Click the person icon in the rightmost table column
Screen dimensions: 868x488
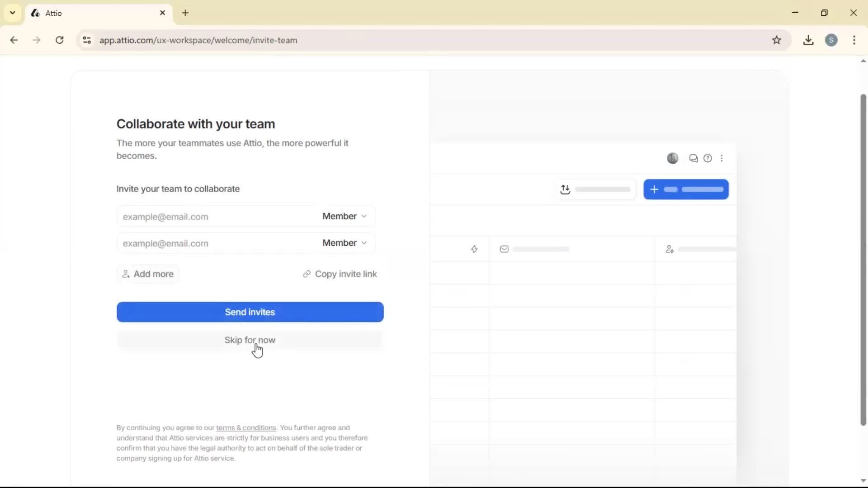pyautogui.click(x=670, y=249)
